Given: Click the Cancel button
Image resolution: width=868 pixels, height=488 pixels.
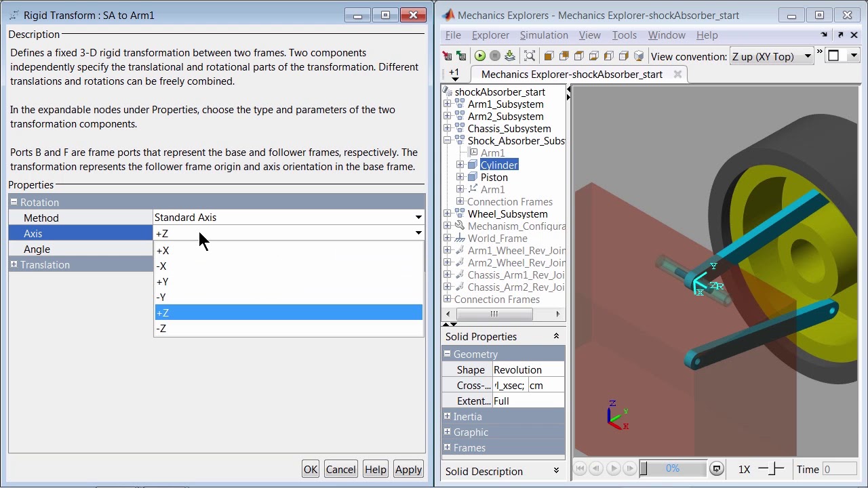Looking at the screenshot, I should pyautogui.click(x=340, y=469).
